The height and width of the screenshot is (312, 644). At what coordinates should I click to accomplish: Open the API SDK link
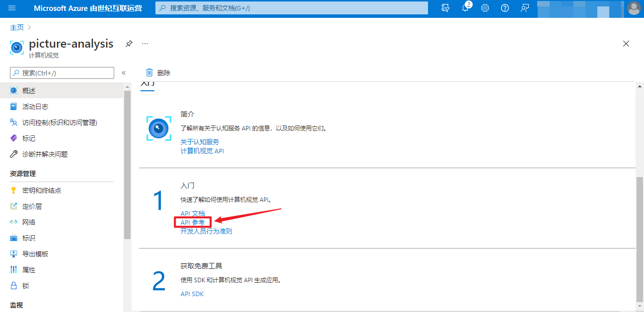(x=192, y=294)
